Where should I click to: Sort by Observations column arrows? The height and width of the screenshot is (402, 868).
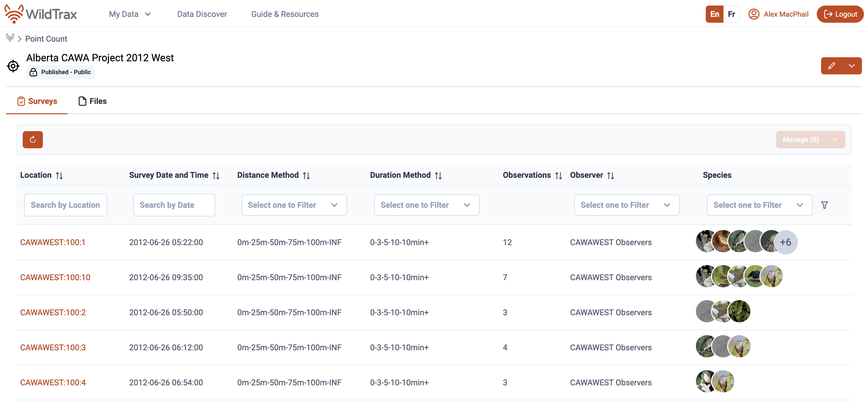(559, 176)
